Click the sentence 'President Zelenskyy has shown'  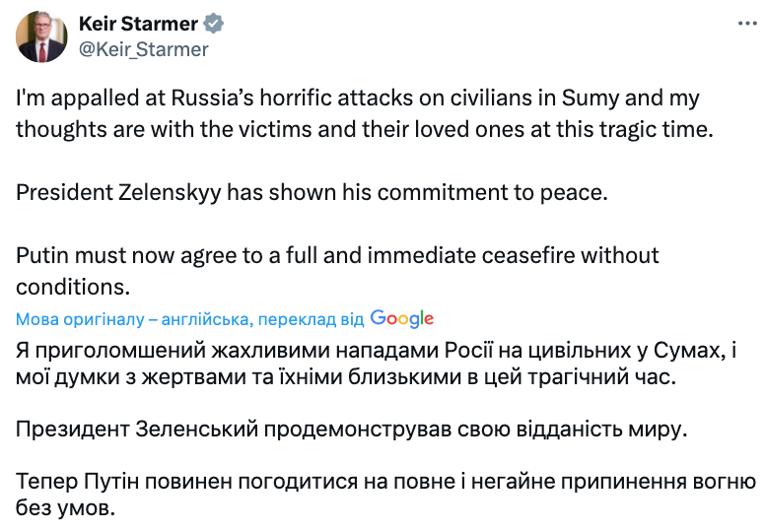coord(312,192)
